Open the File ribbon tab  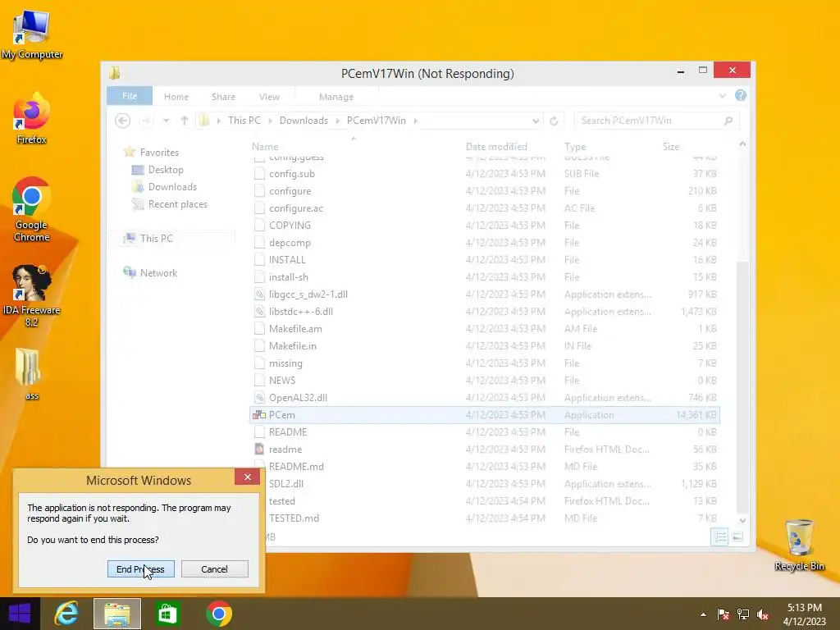pyautogui.click(x=129, y=97)
